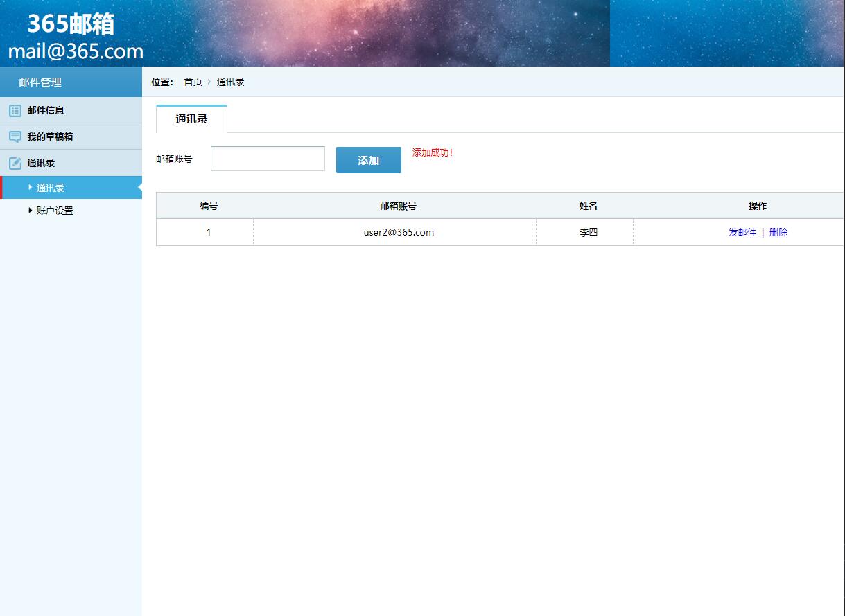Image resolution: width=845 pixels, height=616 pixels.
Task: Switch to the 通讯录 tab
Action: 191,118
